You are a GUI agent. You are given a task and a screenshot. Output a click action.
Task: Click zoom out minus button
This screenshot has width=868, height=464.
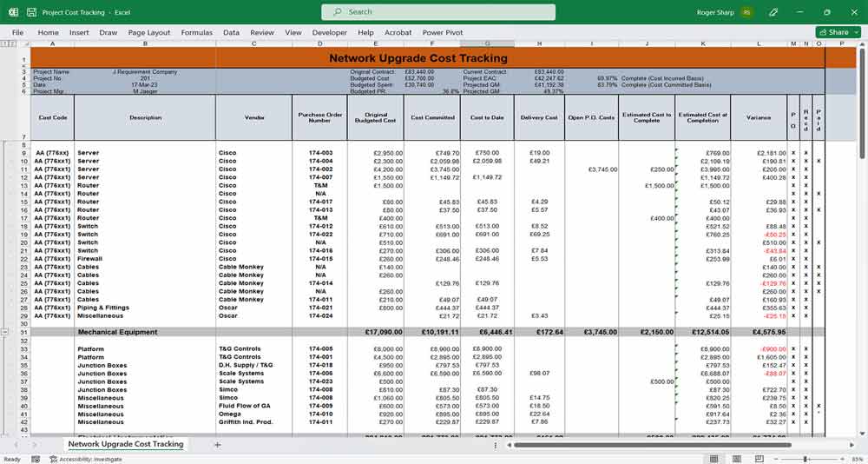(775, 459)
